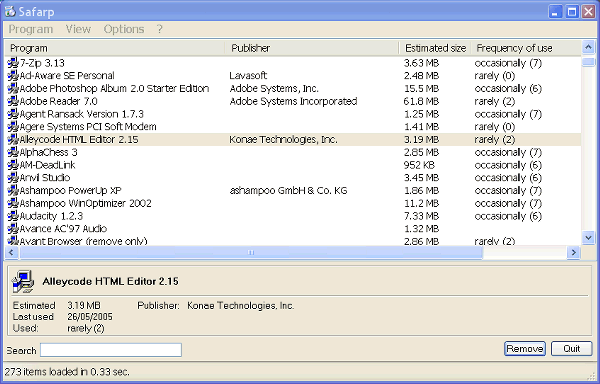Open the View menu

pyautogui.click(x=78, y=29)
